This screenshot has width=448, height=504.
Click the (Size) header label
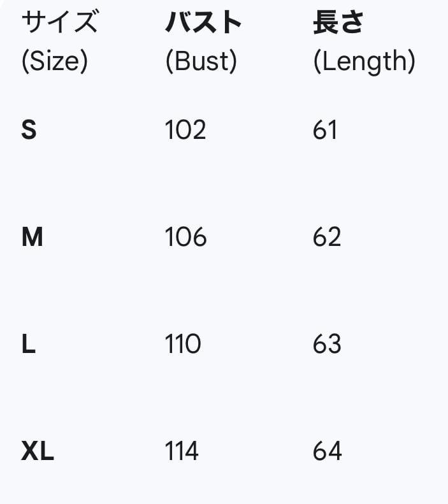54,62
